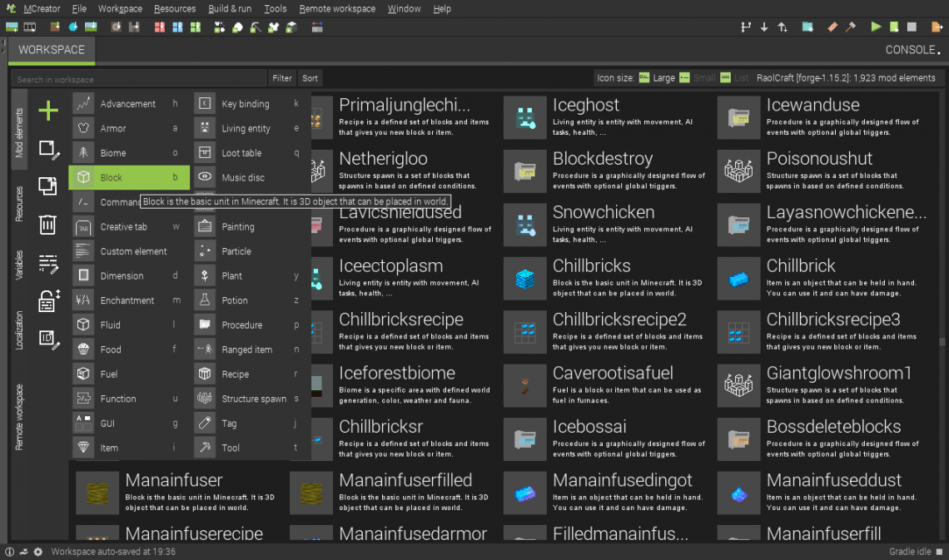Viewport: 949px width, 560px height.
Task: Click the pickaxe tool texture maker icon
Action: click(x=256, y=27)
